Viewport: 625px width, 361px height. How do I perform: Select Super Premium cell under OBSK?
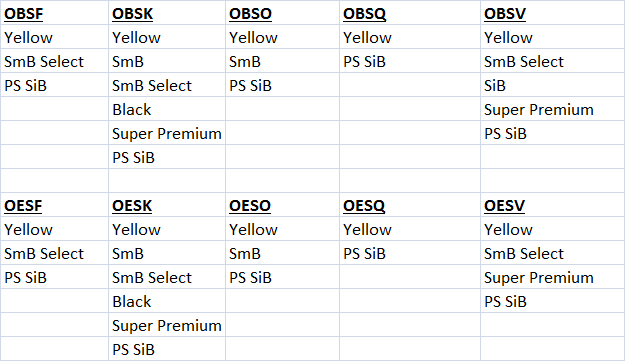click(x=167, y=133)
